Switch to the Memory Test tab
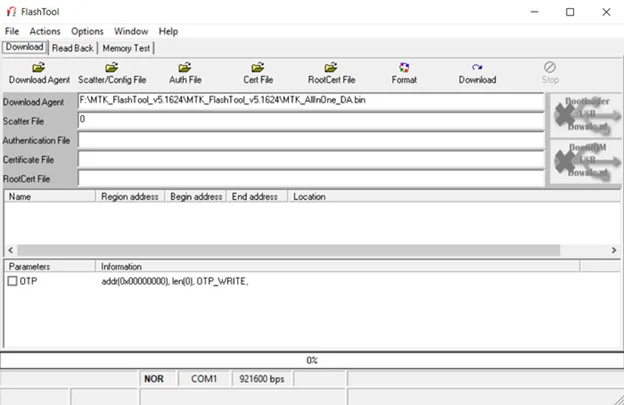624x405 pixels. [x=126, y=48]
